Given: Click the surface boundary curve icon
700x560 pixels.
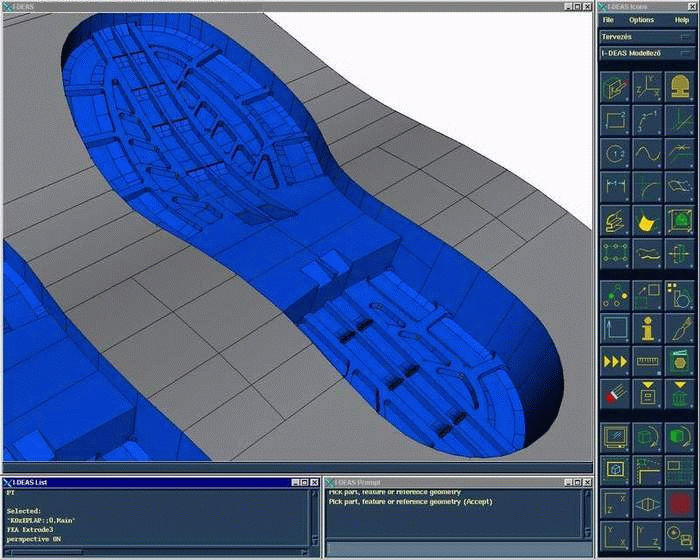Looking at the screenshot, I should [x=679, y=187].
